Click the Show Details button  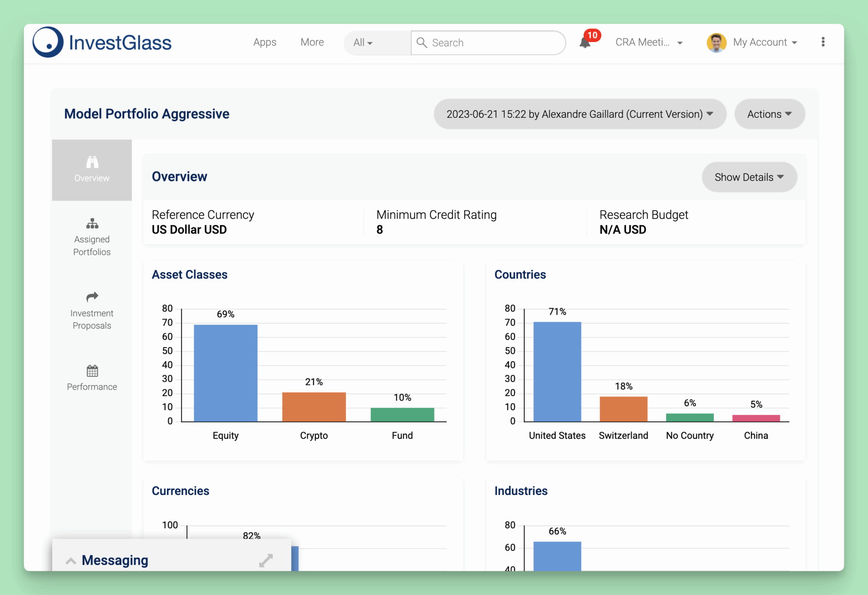749,177
